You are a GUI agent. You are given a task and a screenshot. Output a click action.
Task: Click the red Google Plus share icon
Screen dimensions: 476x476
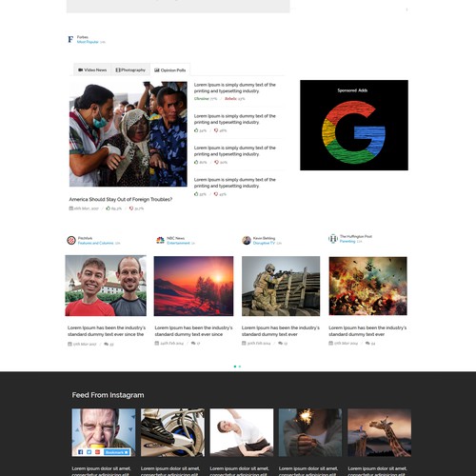click(x=97, y=452)
